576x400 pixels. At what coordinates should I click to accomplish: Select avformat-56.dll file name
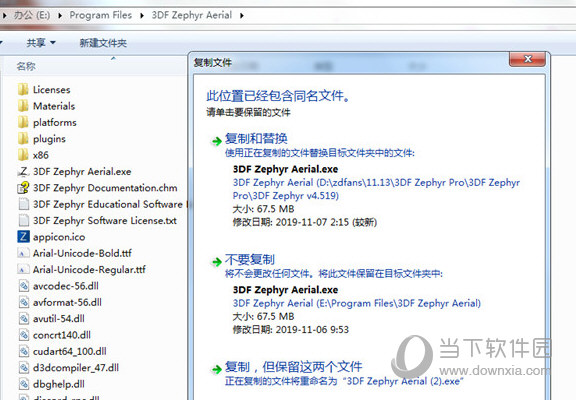click(67, 302)
